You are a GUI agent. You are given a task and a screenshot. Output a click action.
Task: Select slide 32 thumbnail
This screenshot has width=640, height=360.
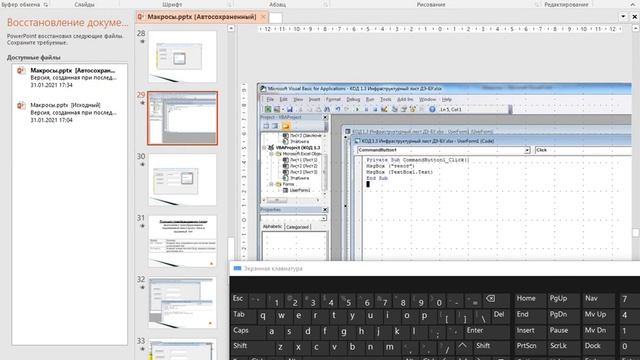pyautogui.click(x=182, y=303)
